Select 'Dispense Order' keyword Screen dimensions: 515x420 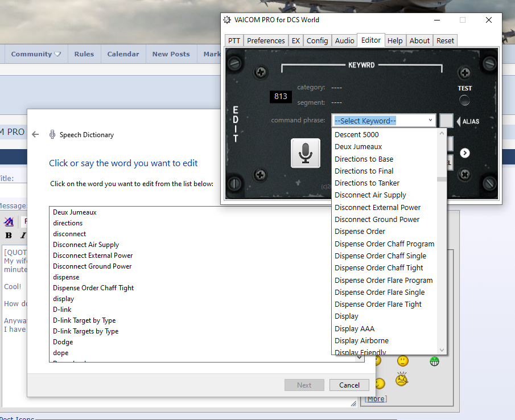point(385,232)
